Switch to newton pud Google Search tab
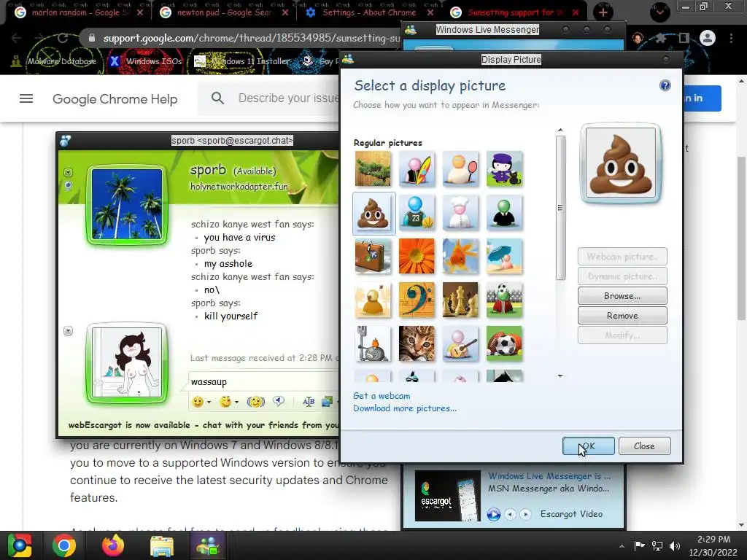The width and height of the screenshot is (747, 560). (x=223, y=12)
